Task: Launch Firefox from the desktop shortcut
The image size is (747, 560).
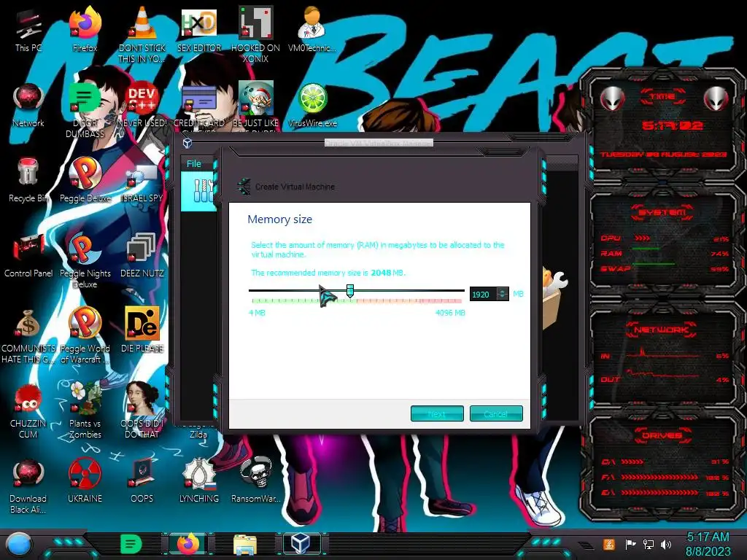Action: coord(85,29)
